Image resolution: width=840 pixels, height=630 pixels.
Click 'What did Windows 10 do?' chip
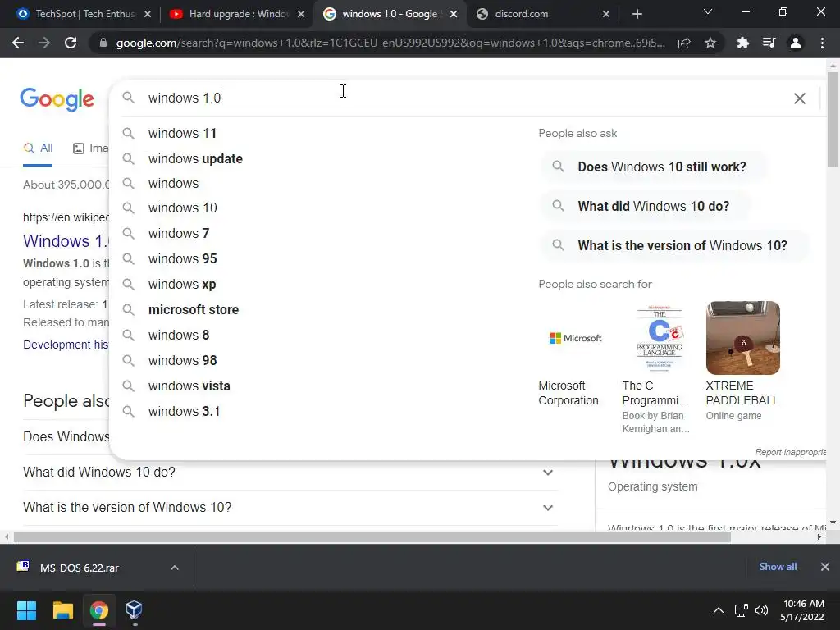coord(645,206)
